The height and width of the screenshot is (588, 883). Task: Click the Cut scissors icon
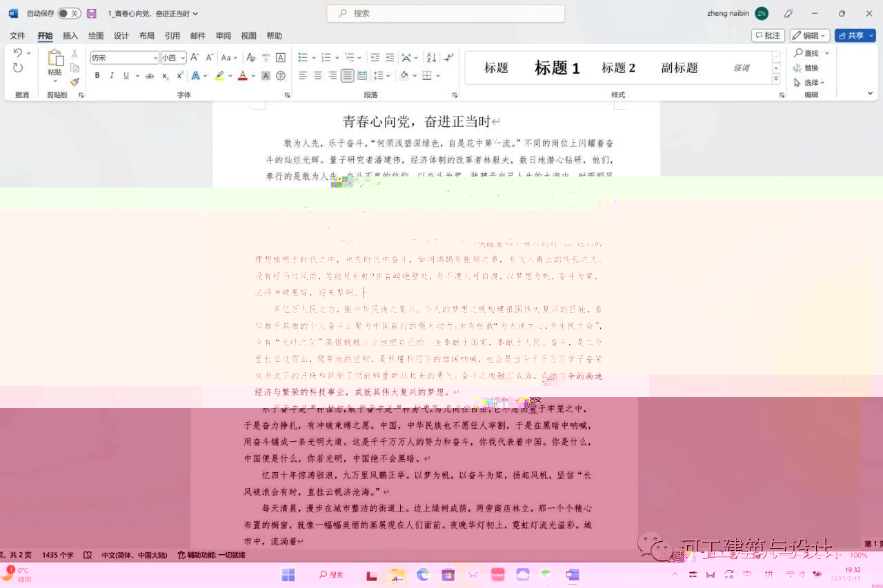coord(75,53)
